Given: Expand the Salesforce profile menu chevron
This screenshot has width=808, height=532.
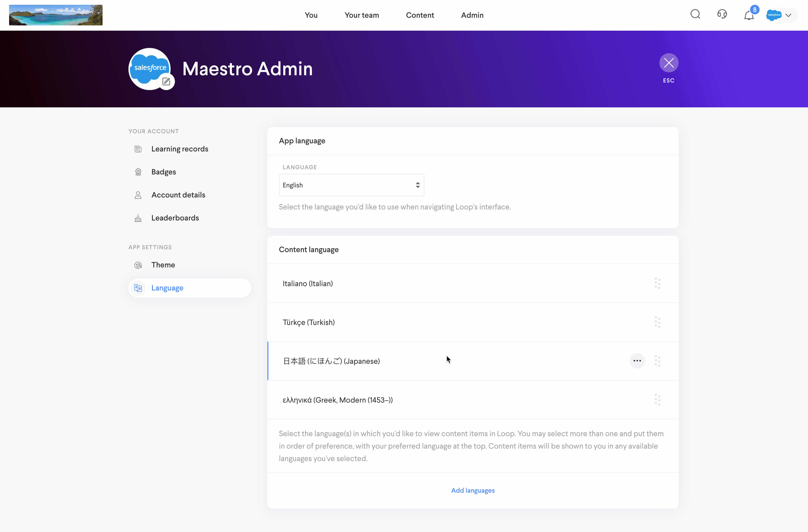Looking at the screenshot, I should click(788, 15).
